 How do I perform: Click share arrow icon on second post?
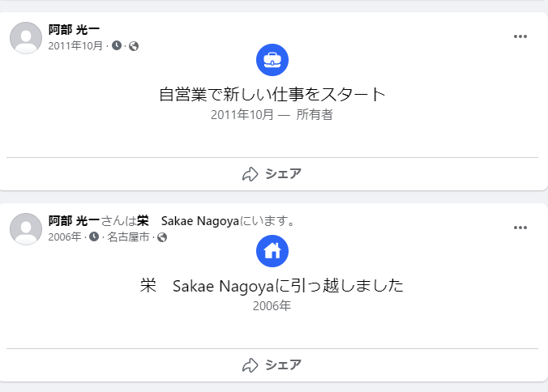point(250,365)
